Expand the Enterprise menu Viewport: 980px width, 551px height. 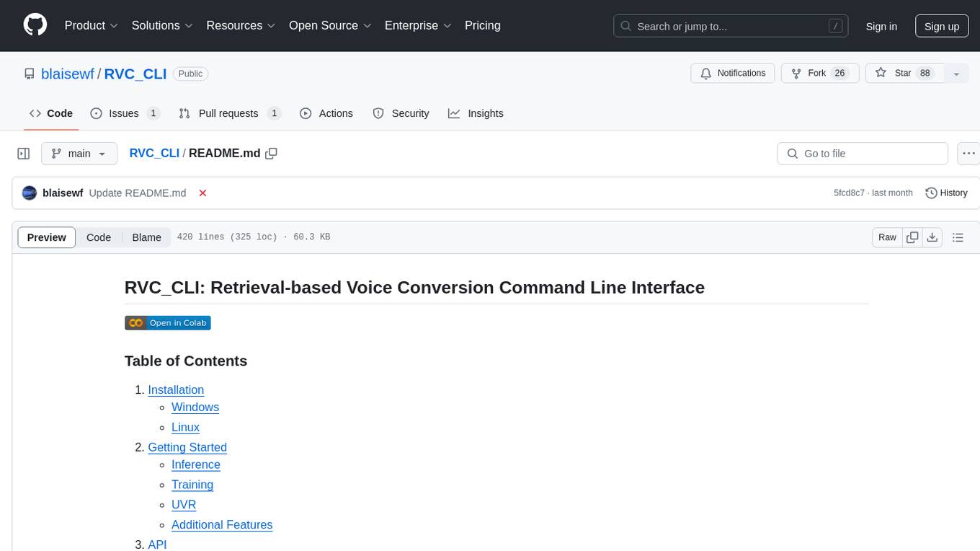(x=418, y=25)
